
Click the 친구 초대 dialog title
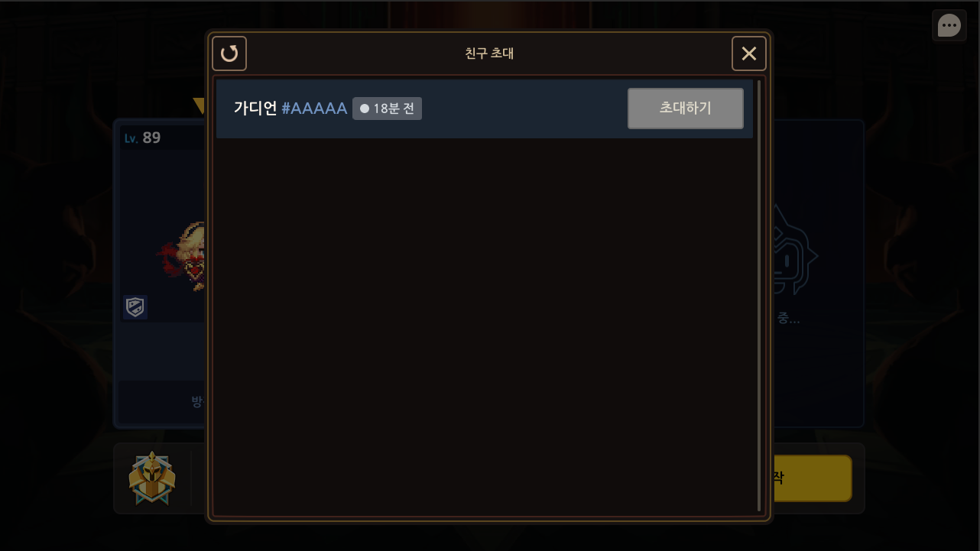click(x=489, y=53)
